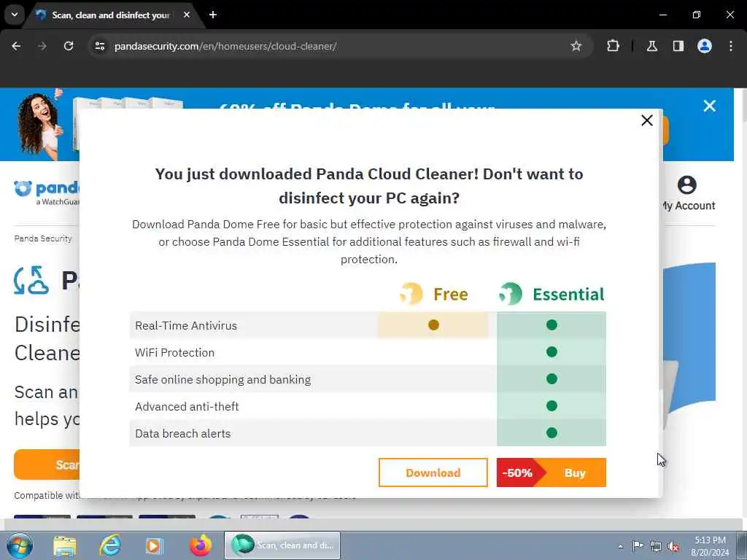The image size is (747, 560).
Task: Click the Panda Security breadcrumb link
Action: tap(43, 238)
